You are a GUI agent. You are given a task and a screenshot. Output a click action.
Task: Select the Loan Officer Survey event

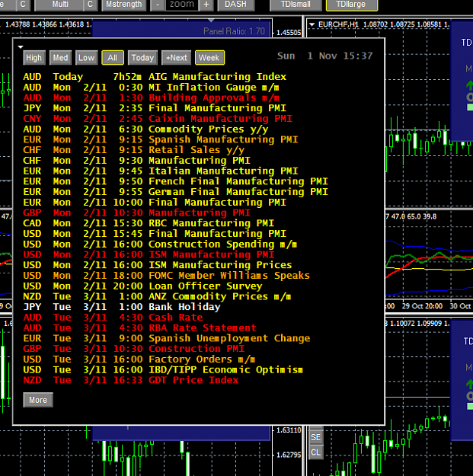pyautogui.click(x=142, y=286)
